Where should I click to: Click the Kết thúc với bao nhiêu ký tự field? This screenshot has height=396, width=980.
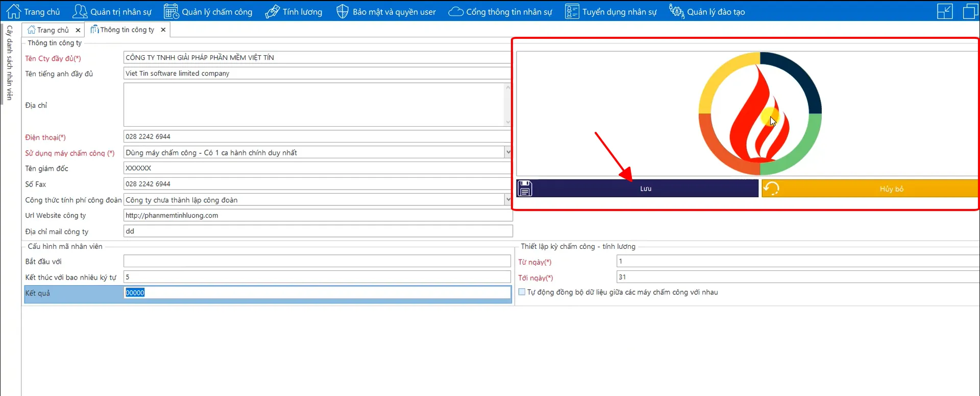pyautogui.click(x=317, y=277)
